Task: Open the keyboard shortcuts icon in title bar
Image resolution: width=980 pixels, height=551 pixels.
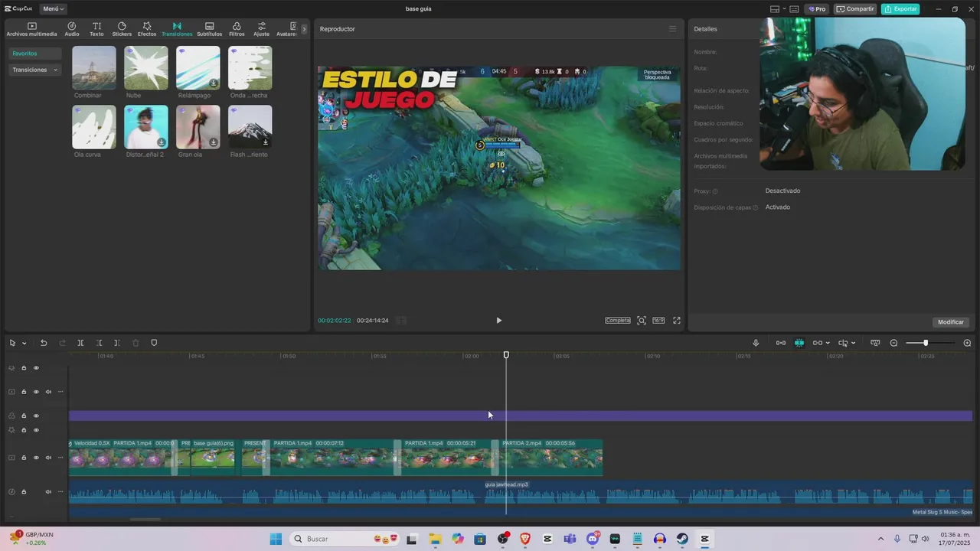Action: (794, 9)
